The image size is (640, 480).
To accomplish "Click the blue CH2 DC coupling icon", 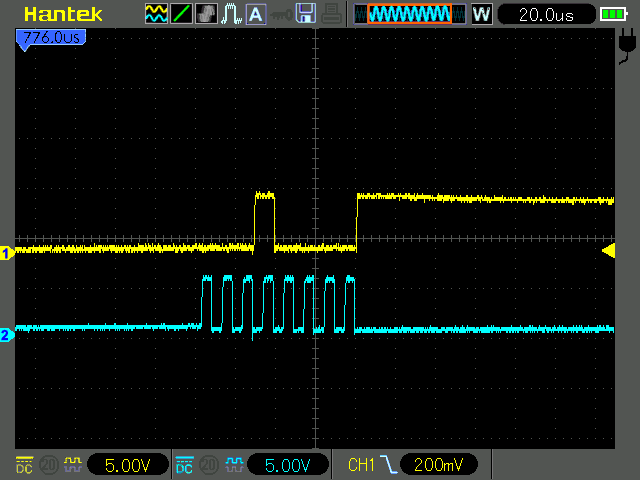I will pos(184,465).
